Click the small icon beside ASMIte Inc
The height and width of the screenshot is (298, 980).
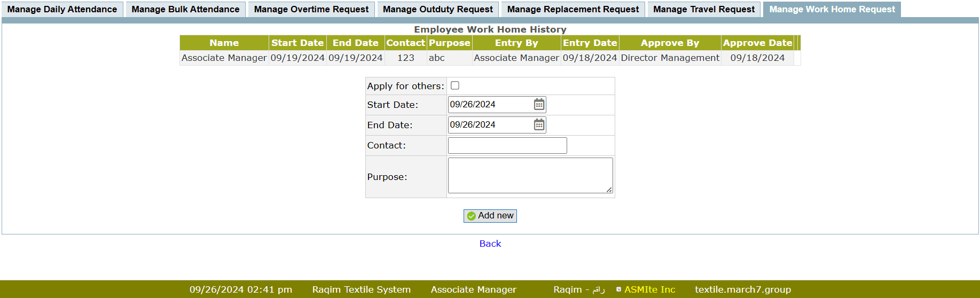click(x=618, y=289)
